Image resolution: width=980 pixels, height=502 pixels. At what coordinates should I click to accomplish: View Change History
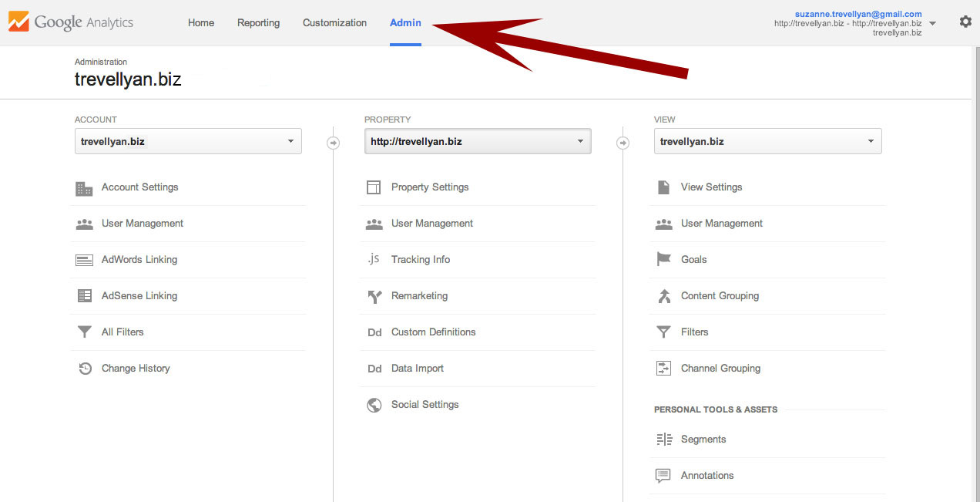pyautogui.click(x=136, y=369)
